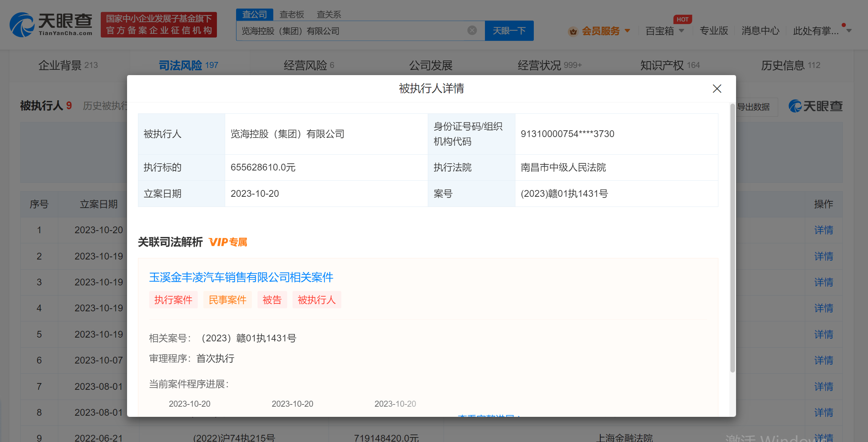Click the 会员服务 crown icon
This screenshot has height=442, width=868.
point(573,31)
